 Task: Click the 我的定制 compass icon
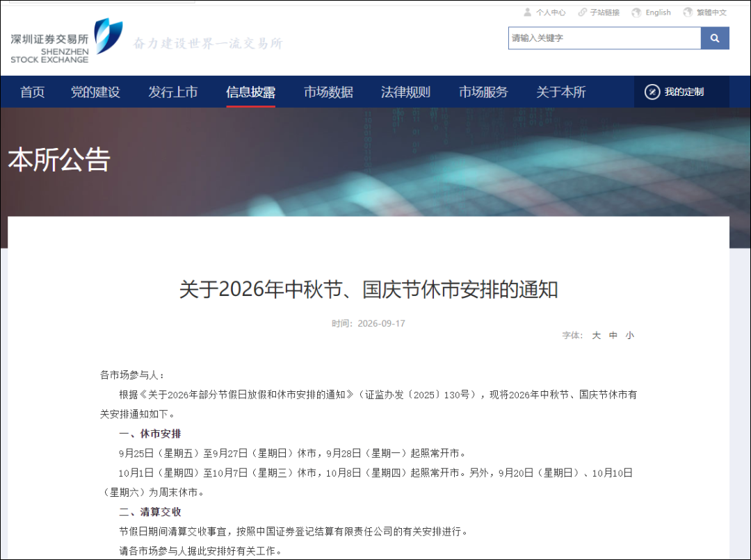pyautogui.click(x=652, y=92)
